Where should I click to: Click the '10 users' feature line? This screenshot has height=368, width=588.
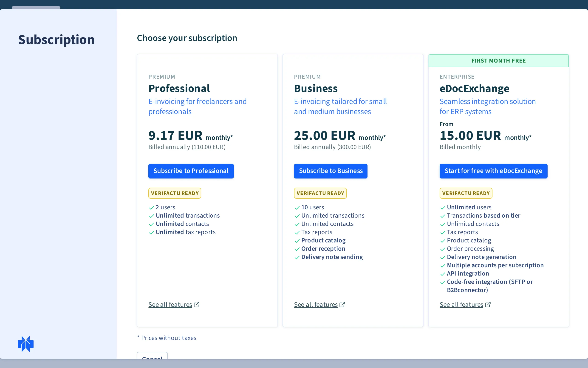click(313, 207)
